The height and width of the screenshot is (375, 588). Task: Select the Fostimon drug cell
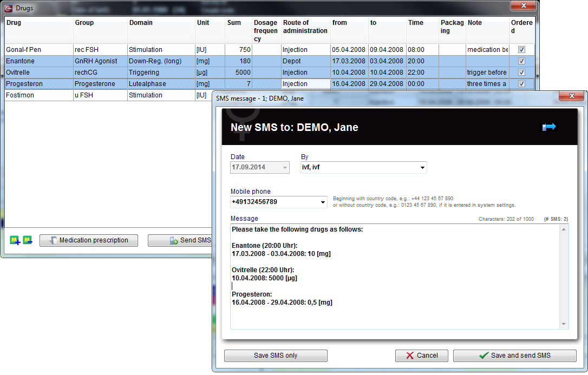point(39,95)
